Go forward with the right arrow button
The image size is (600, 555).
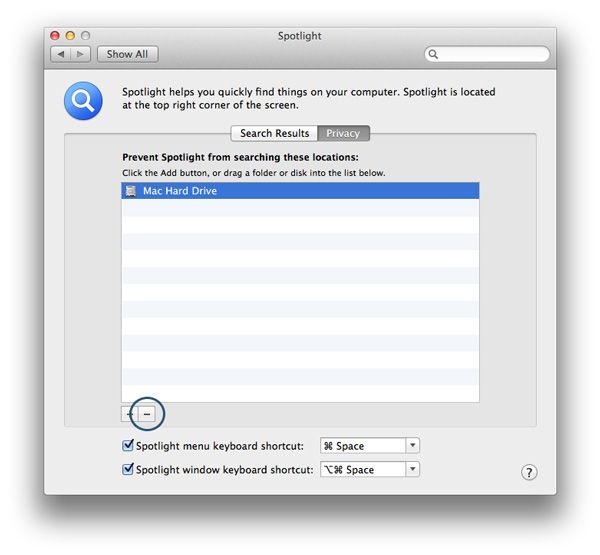click(81, 54)
